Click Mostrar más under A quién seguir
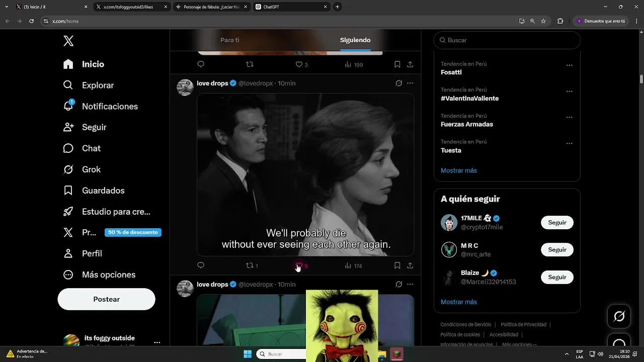644x362 pixels. (459, 302)
